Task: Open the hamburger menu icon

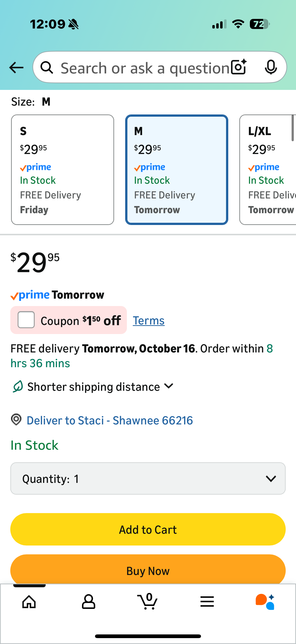Action: point(207,602)
